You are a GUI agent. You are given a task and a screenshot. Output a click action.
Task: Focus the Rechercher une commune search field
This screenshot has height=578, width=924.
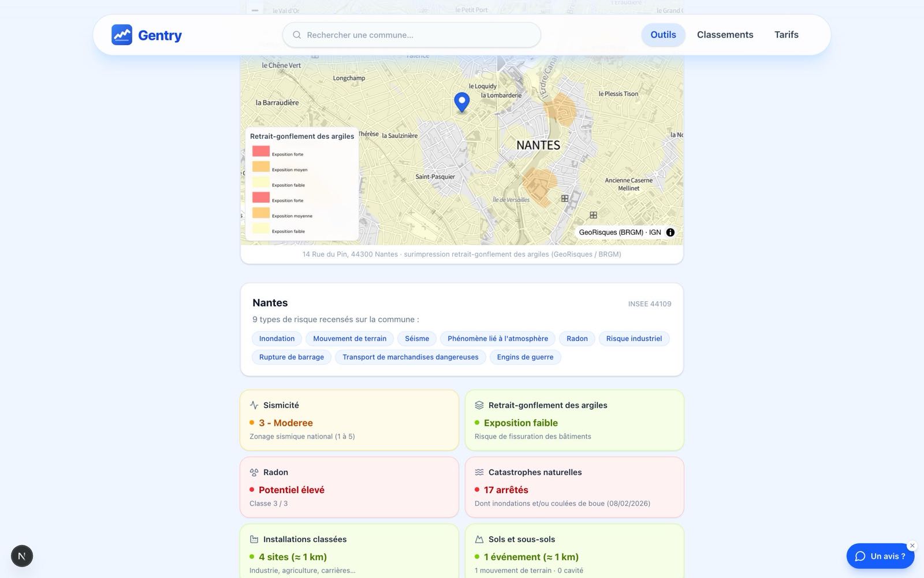(x=411, y=35)
